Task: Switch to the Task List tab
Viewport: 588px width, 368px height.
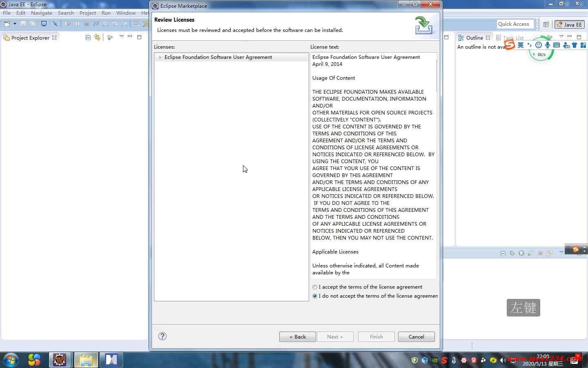Action: 510,38
